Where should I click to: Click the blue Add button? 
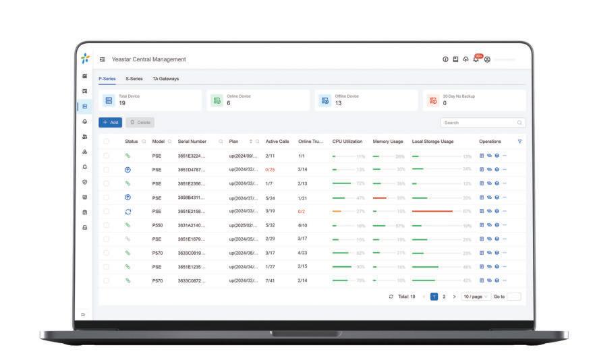pos(111,123)
